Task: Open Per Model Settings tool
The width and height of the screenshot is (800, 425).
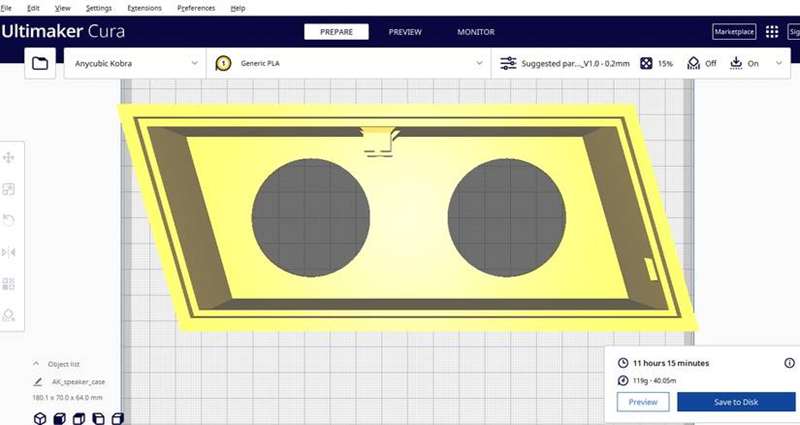Action: (9, 284)
